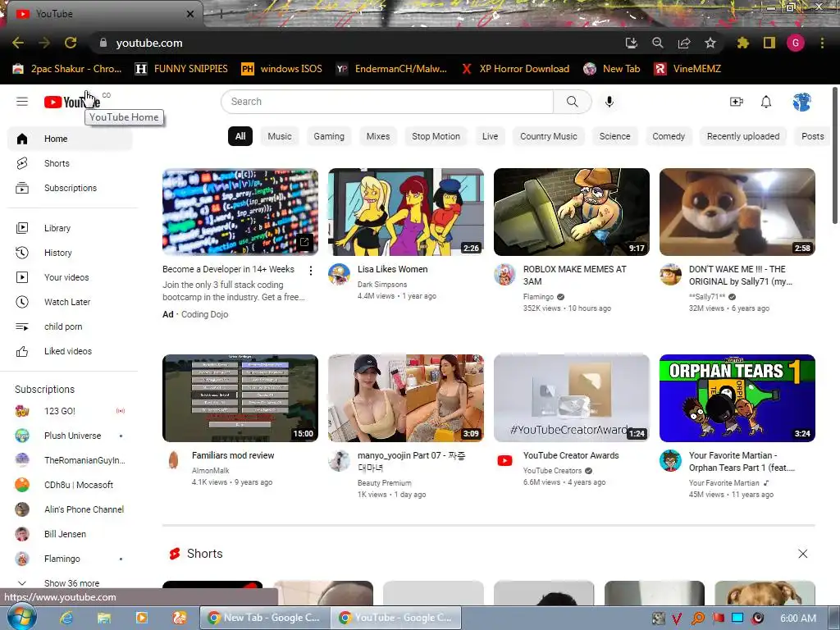
Task: Open Liked videos in the sidebar
Action: click(x=70, y=351)
